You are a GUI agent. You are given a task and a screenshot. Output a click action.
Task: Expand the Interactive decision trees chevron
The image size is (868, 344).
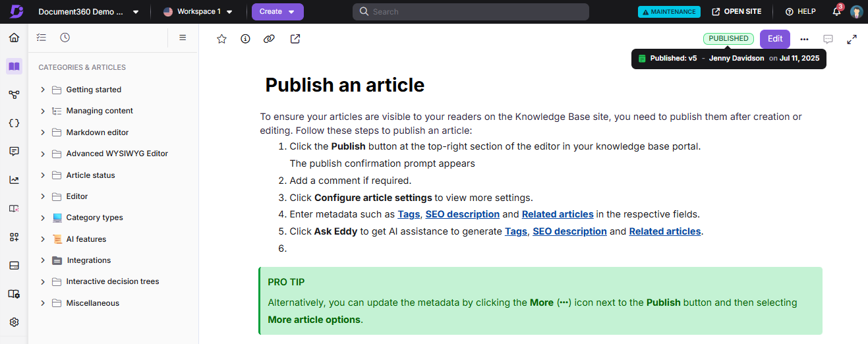43,281
